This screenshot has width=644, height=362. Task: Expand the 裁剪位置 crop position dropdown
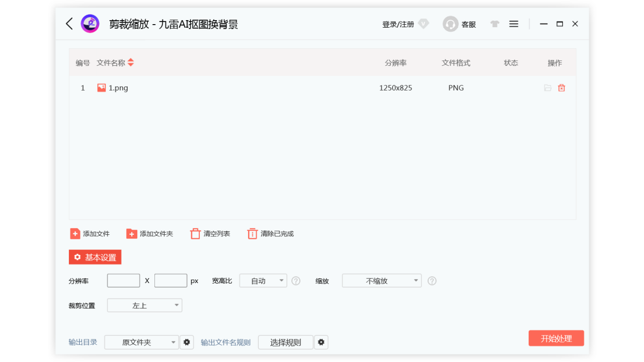point(144,305)
